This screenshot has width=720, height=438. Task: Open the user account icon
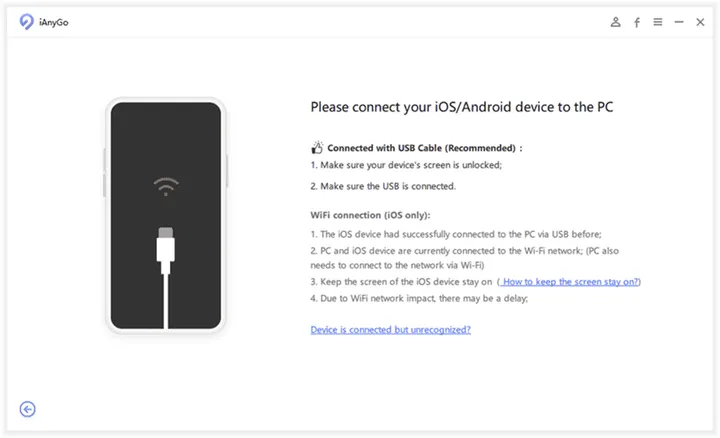point(616,21)
